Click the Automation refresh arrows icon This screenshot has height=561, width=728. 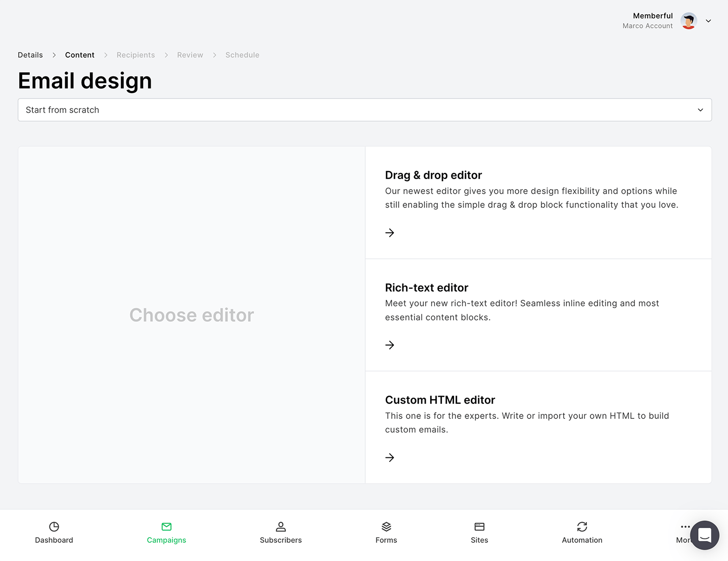582,527
